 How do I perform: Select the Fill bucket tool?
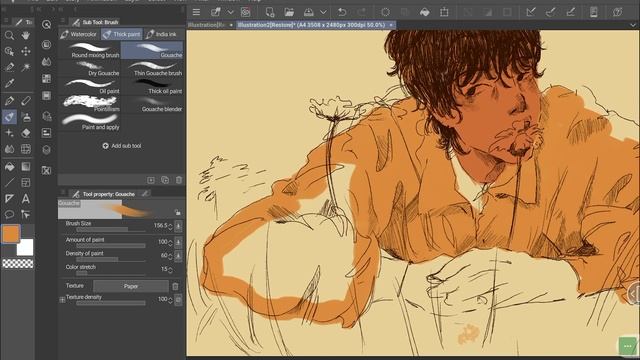(9, 167)
